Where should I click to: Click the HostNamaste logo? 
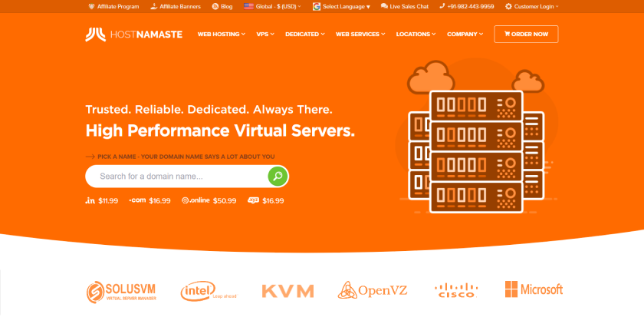point(134,35)
